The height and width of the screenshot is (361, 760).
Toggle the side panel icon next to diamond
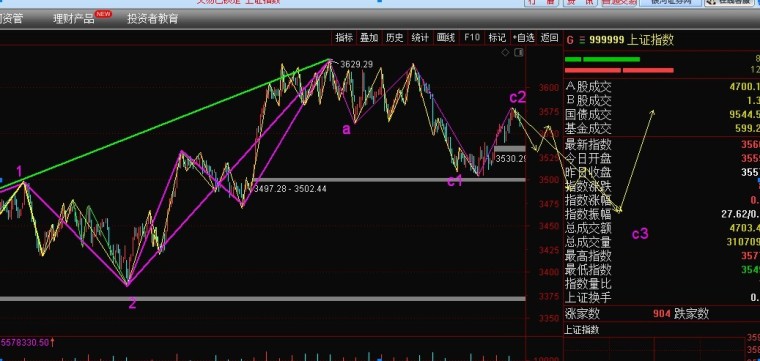click(519, 52)
